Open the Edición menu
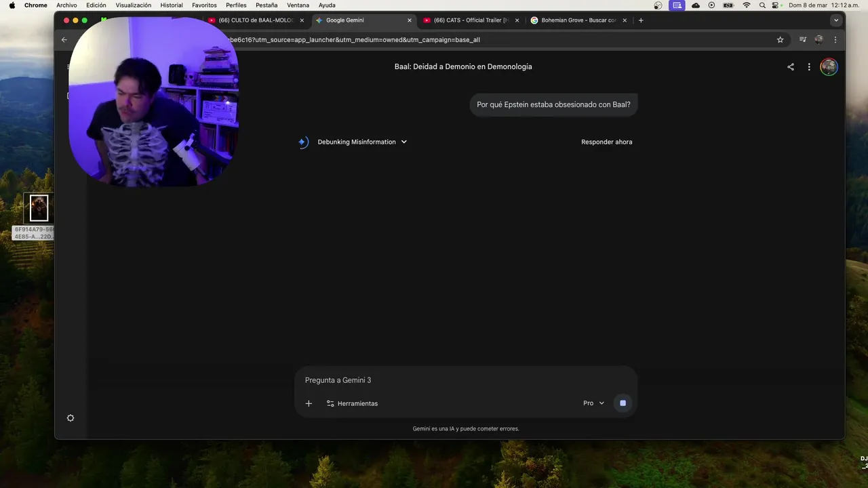The height and width of the screenshot is (488, 868). point(96,5)
